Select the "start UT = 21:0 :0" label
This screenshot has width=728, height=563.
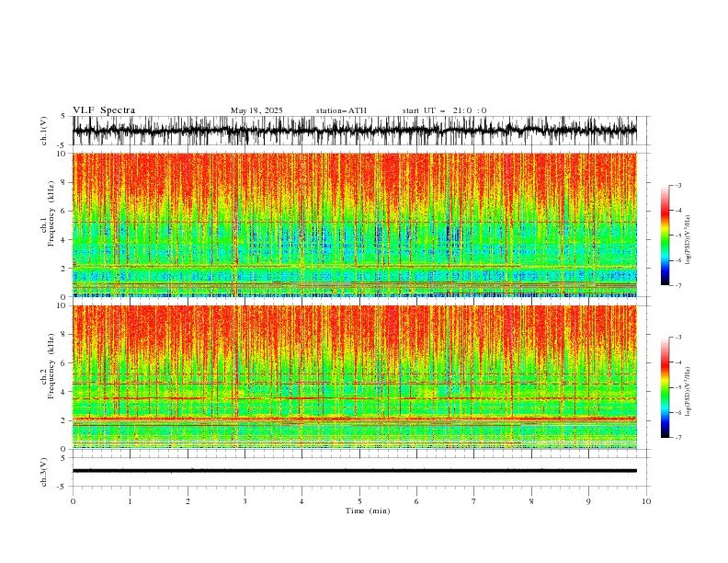pos(444,110)
